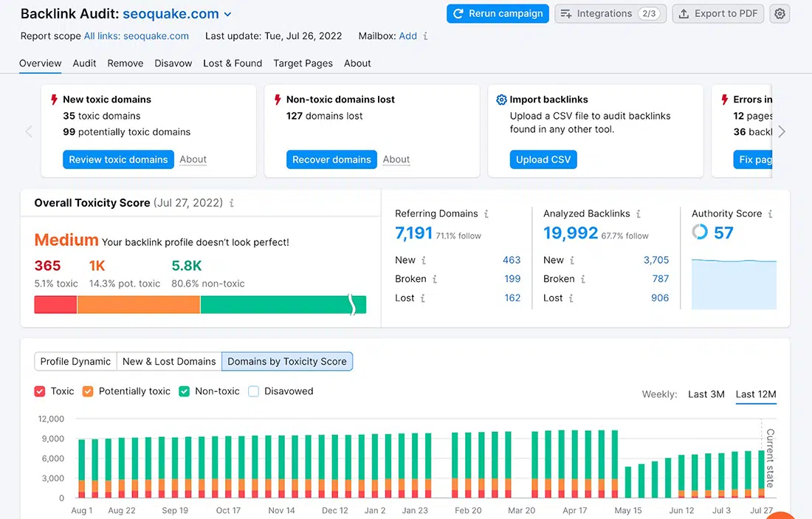
Task: Click the 365 toxic domains count
Action: 48,267
